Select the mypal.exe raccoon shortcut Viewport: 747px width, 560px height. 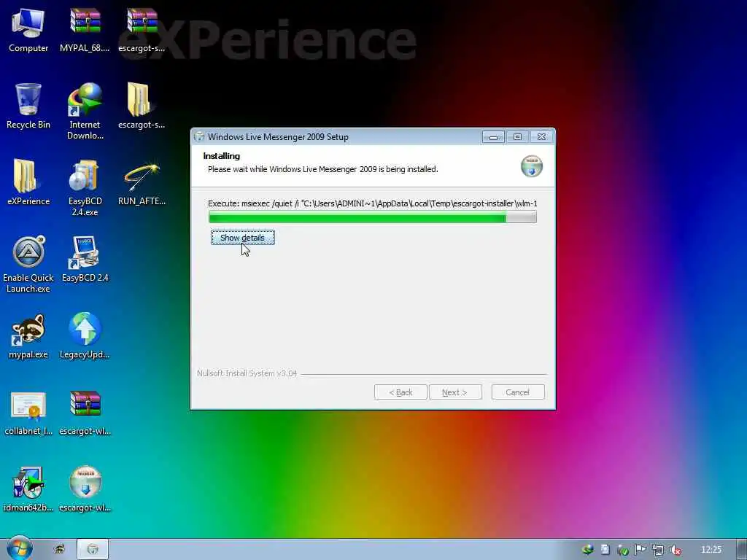point(28,335)
